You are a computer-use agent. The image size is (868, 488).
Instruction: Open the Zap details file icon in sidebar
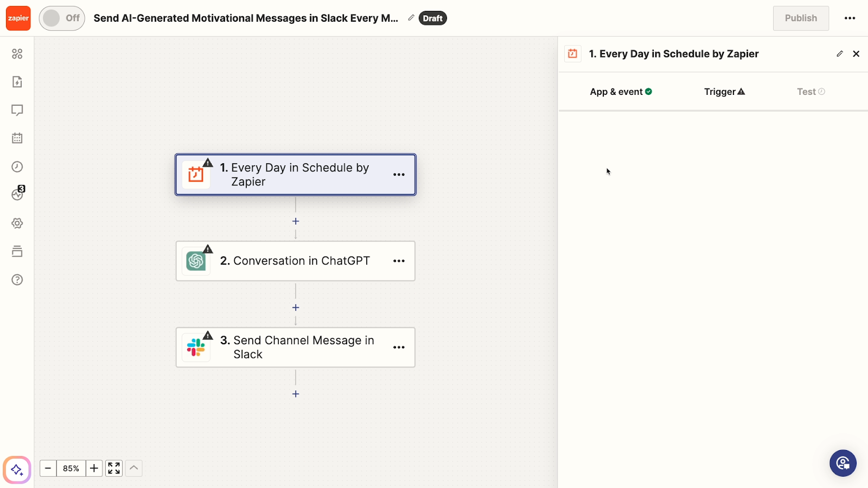click(17, 82)
